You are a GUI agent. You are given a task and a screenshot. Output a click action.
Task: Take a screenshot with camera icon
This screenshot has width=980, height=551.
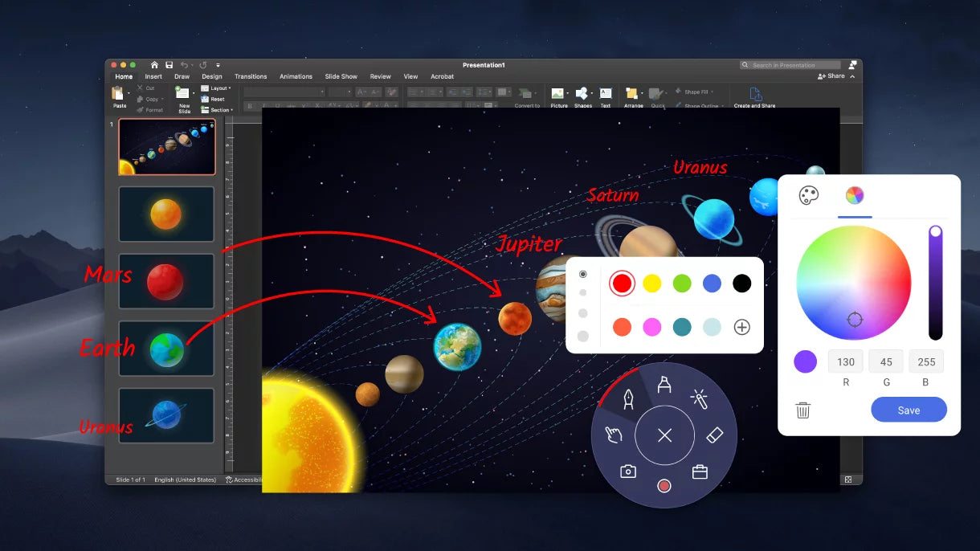(x=628, y=471)
